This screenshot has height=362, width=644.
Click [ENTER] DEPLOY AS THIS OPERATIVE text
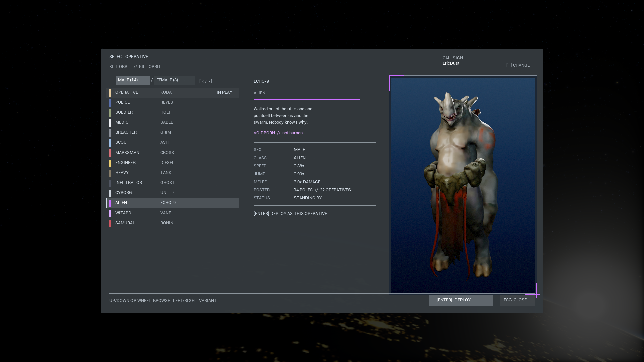(290, 214)
